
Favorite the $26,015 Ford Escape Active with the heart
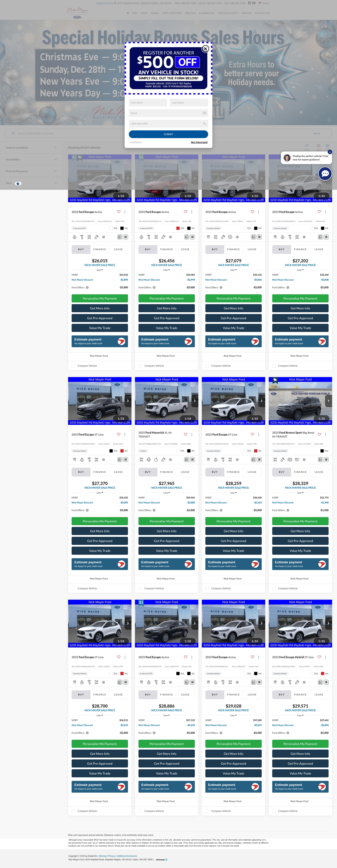pos(118,212)
